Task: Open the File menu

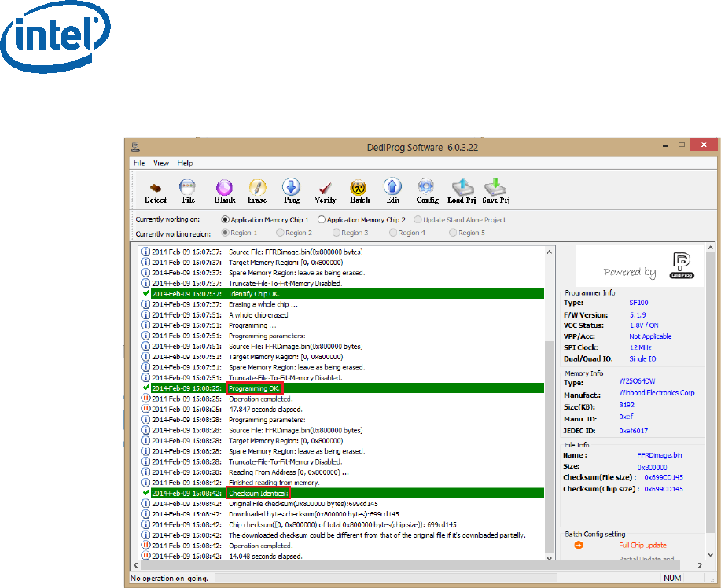Action: click(x=139, y=163)
